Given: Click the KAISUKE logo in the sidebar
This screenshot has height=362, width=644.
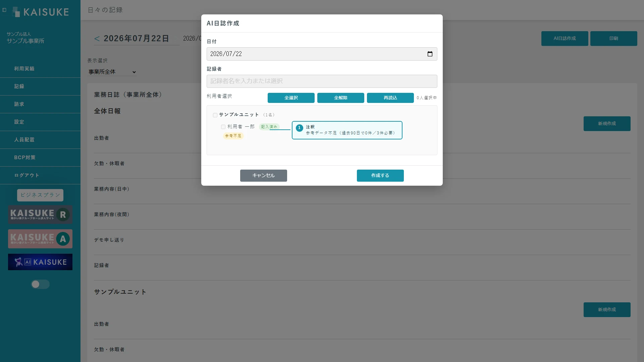Looking at the screenshot, I should (x=40, y=12).
